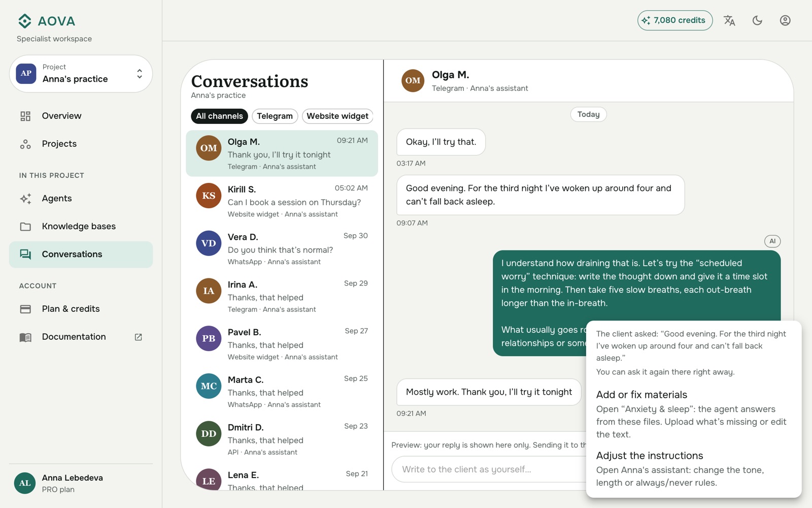Open the user account profile icon

click(x=785, y=20)
